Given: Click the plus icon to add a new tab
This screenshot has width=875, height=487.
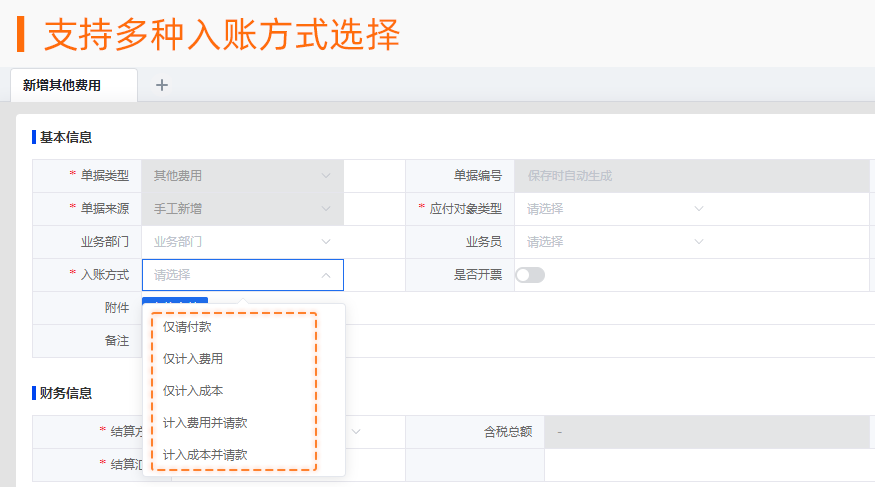Looking at the screenshot, I should [162, 86].
